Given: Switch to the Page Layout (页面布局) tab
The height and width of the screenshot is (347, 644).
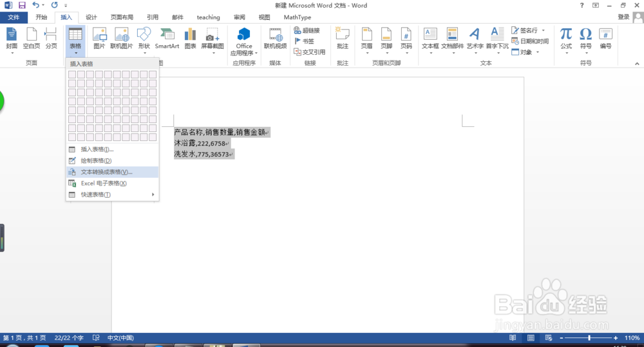Looking at the screenshot, I should pyautogui.click(x=122, y=17).
